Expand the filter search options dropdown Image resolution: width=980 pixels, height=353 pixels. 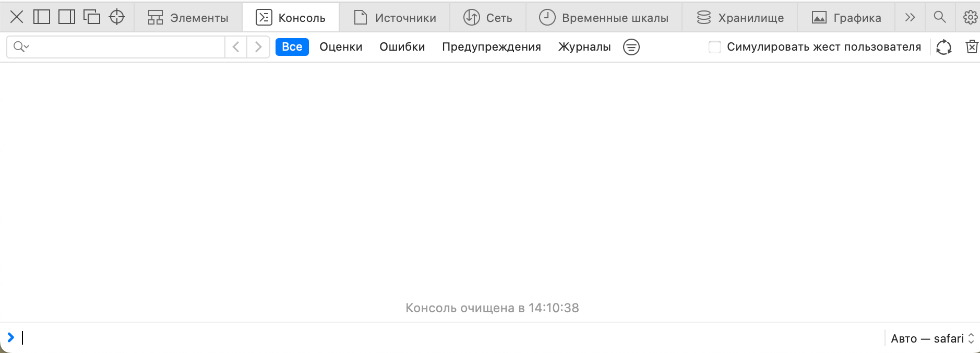click(x=21, y=47)
